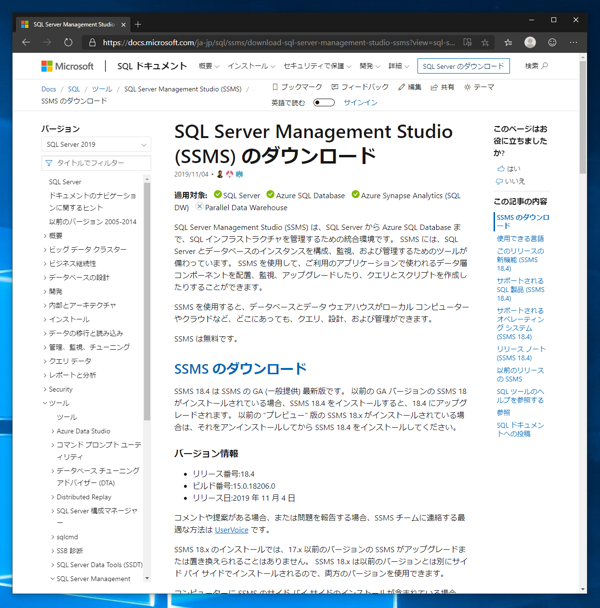Expand ビッグ データ クラスター tree node

pos(45,250)
